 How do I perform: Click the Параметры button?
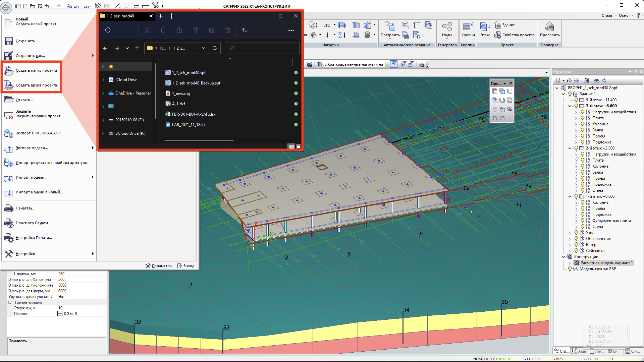(x=159, y=266)
